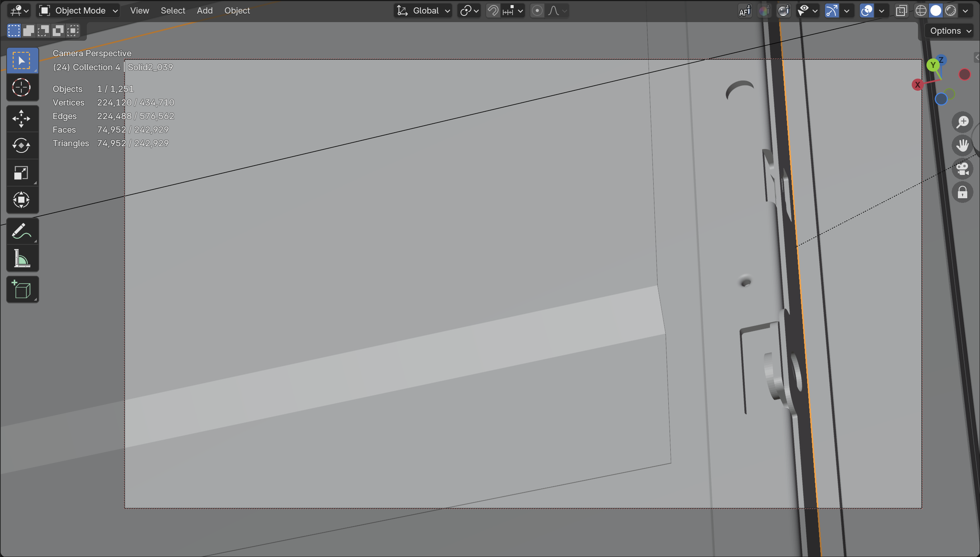Activate the Move tool
980x557 pixels.
[x=22, y=119]
